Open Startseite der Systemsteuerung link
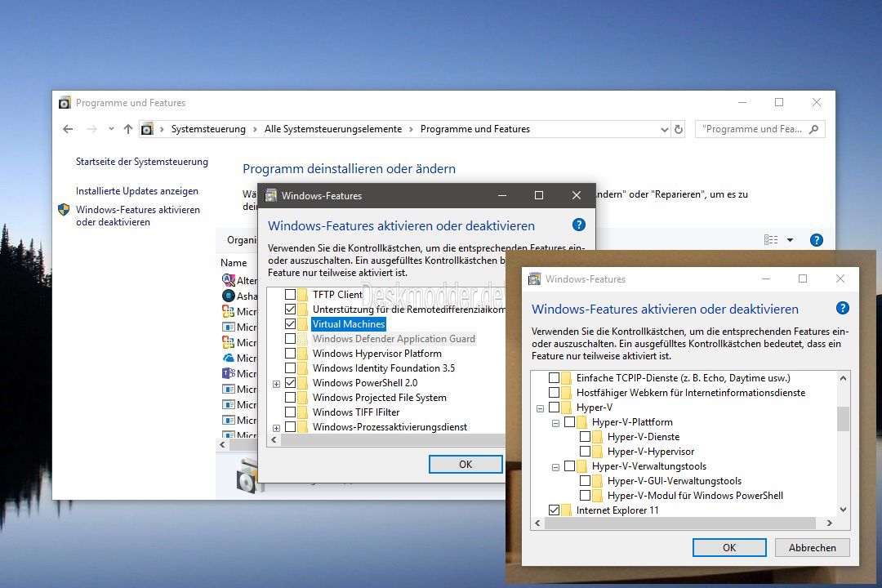 tap(142, 162)
